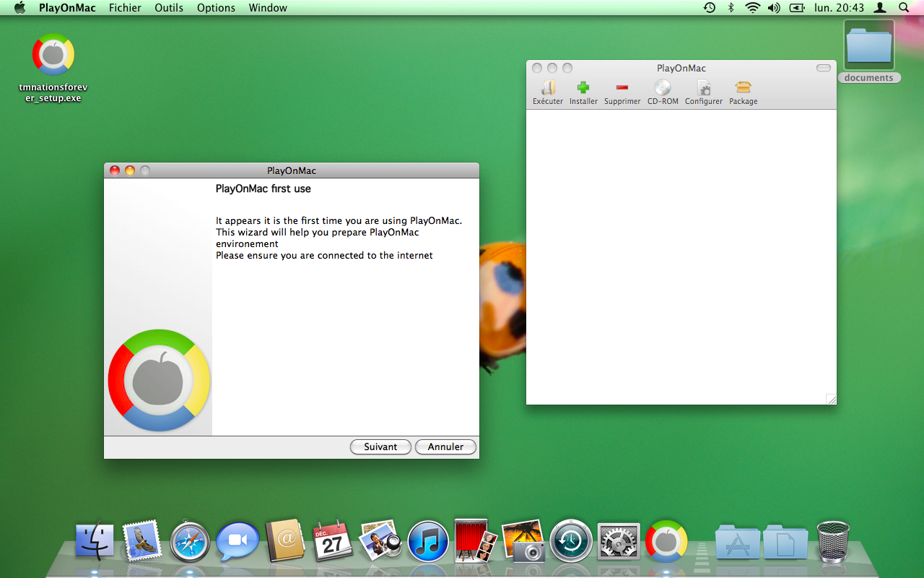
Task: Select the documents folder on desktop
Action: 869,51
